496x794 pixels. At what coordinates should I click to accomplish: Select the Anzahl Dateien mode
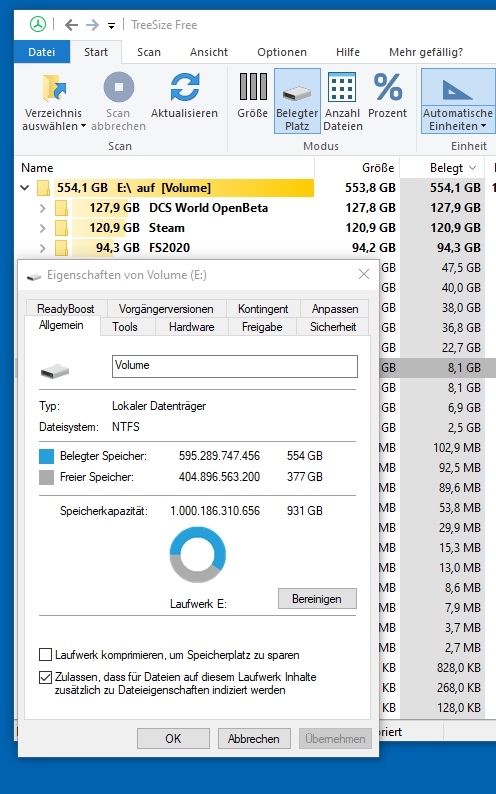(343, 101)
